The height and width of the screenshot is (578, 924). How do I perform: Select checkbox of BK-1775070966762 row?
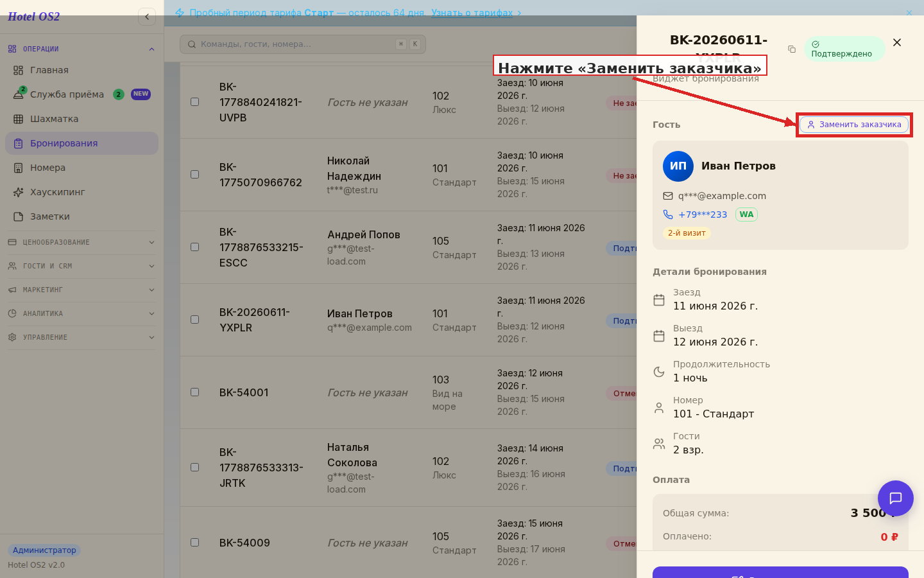pyautogui.click(x=195, y=175)
